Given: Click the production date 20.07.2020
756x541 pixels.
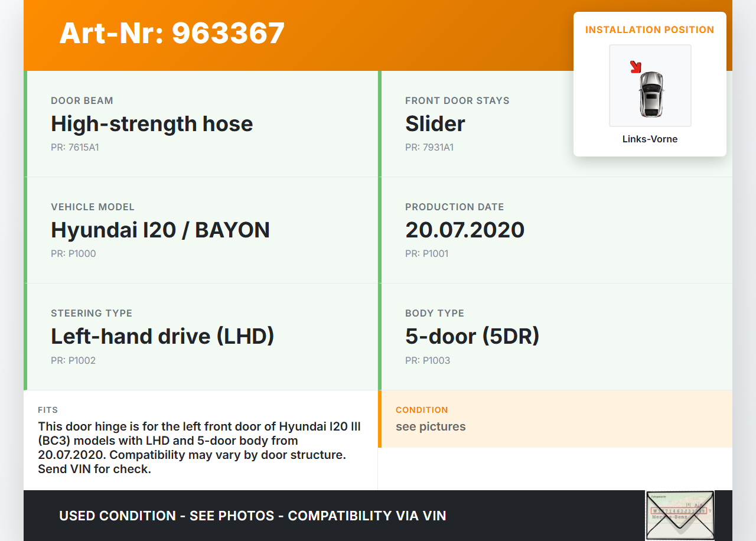Looking at the screenshot, I should (465, 230).
